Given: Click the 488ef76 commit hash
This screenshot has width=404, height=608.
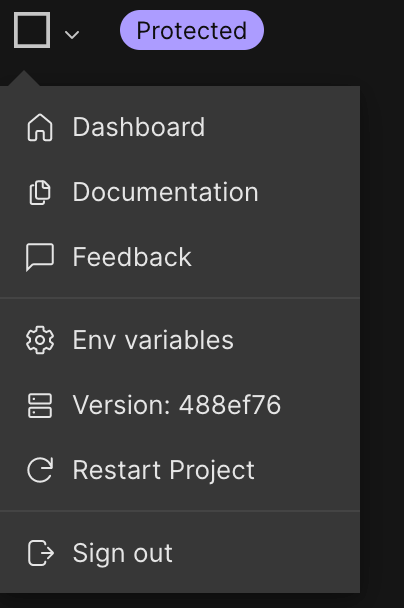Looking at the screenshot, I should click(230, 405).
